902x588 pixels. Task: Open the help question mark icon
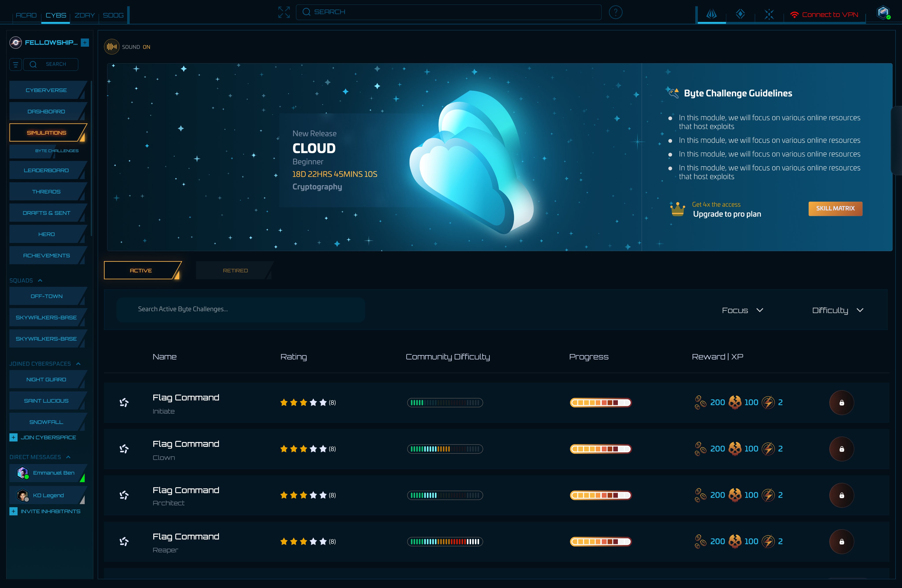[x=615, y=12]
